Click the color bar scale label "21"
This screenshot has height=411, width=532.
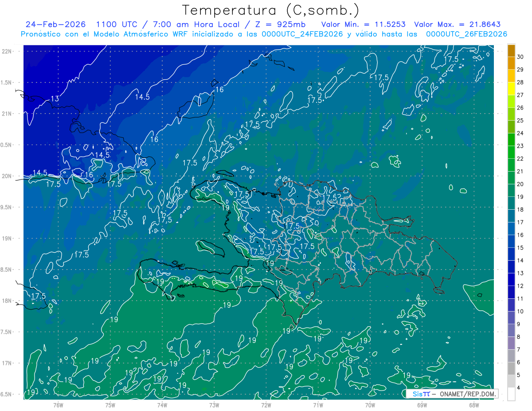(520, 172)
